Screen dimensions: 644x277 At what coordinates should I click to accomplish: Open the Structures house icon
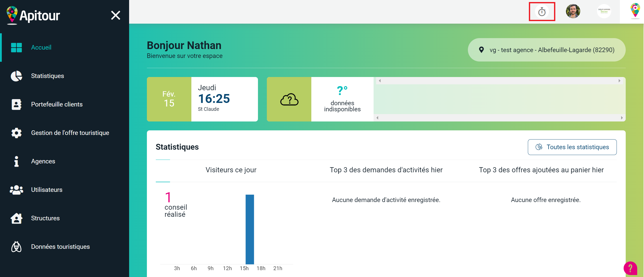pyautogui.click(x=17, y=218)
